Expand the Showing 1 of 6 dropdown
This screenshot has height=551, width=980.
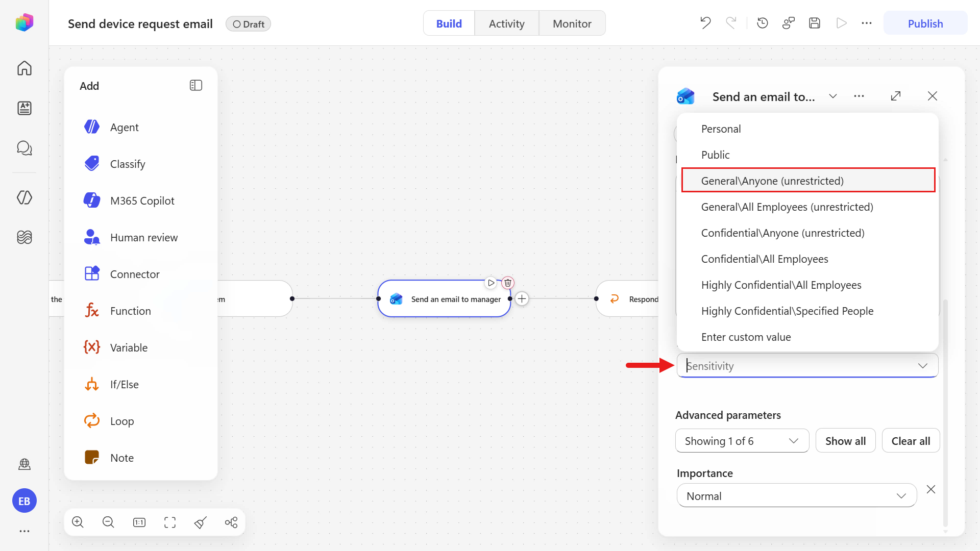point(742,441)
